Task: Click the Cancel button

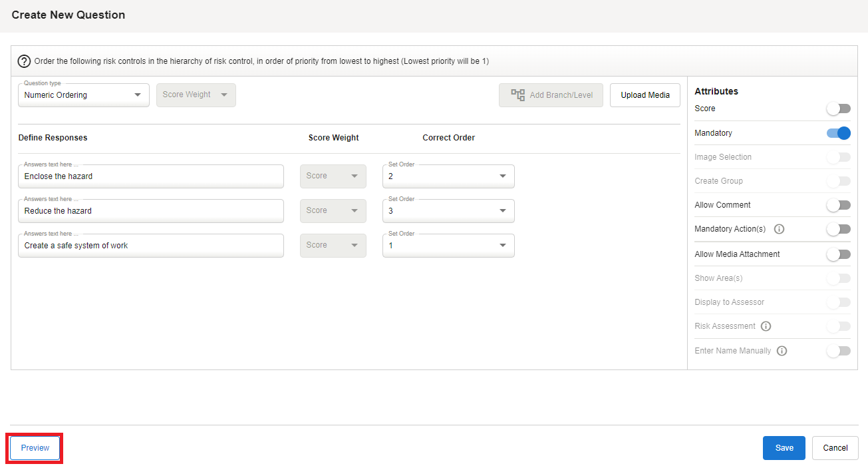Action: (x=835, y=448)
